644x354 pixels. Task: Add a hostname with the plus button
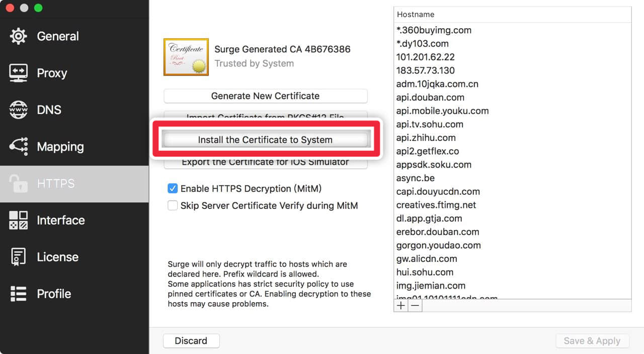pos(400,306)
